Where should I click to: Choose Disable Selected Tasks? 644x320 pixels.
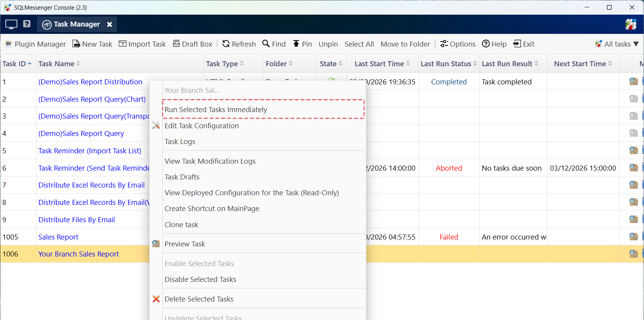click(x=200, y=279)
